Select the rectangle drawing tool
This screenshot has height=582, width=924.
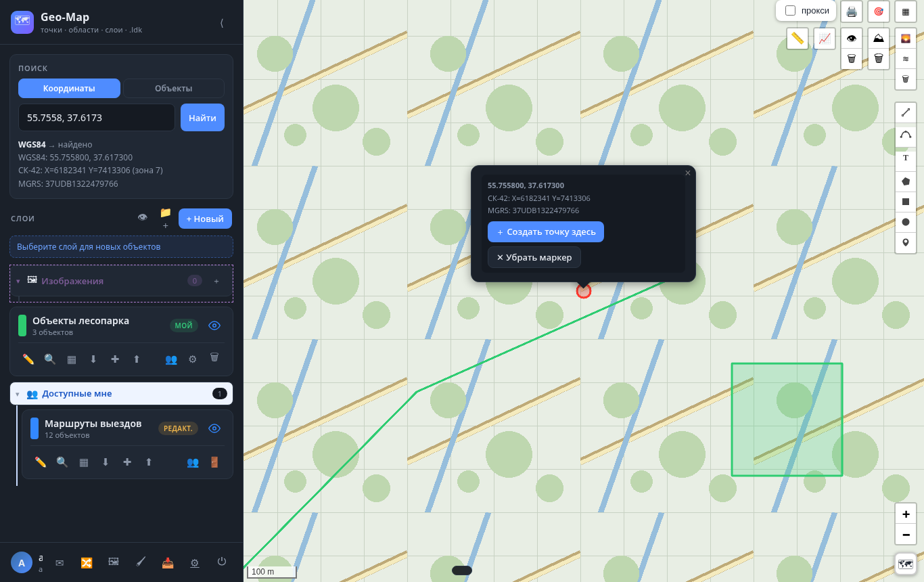pyautogui.click(x=906, y=202)
